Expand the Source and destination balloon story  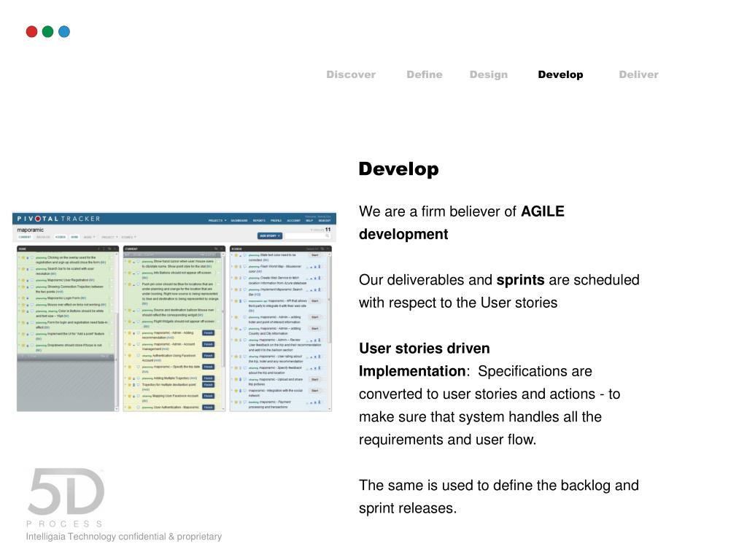point(125,310)
